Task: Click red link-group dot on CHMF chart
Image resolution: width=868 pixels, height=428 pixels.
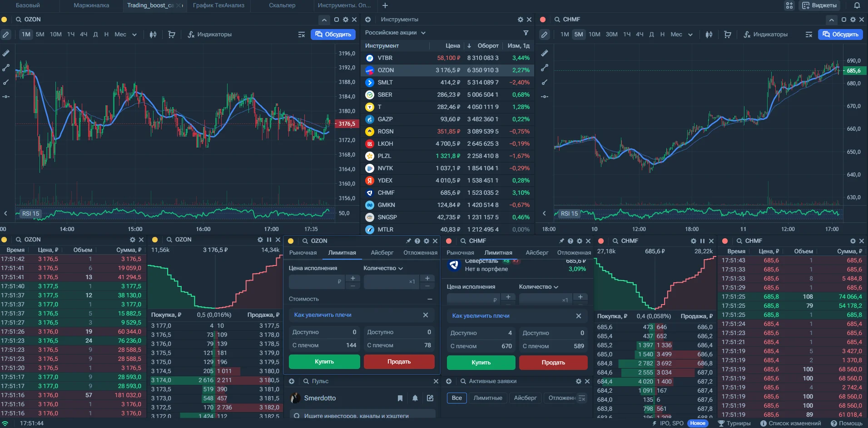Action: click(x=543, y=20)
